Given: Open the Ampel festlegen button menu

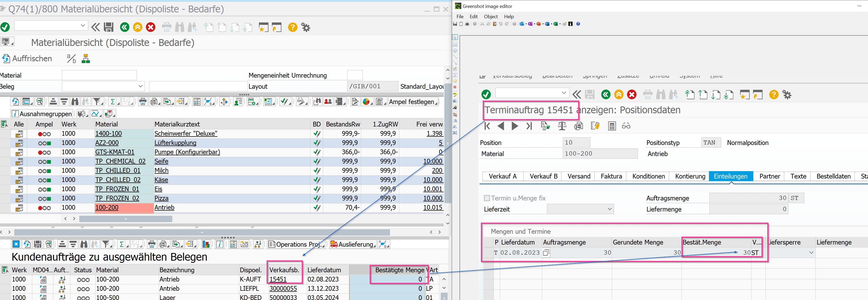Looking at the screenshot, I should [x=413, y=102].
